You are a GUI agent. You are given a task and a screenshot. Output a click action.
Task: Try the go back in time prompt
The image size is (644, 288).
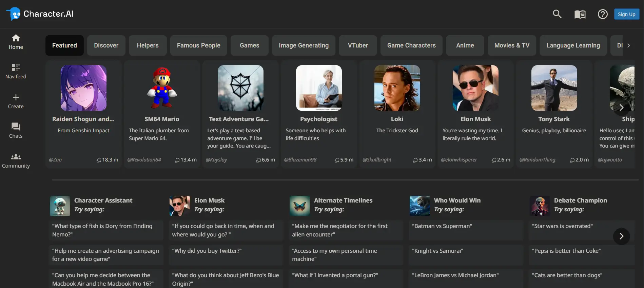(226, 230)
